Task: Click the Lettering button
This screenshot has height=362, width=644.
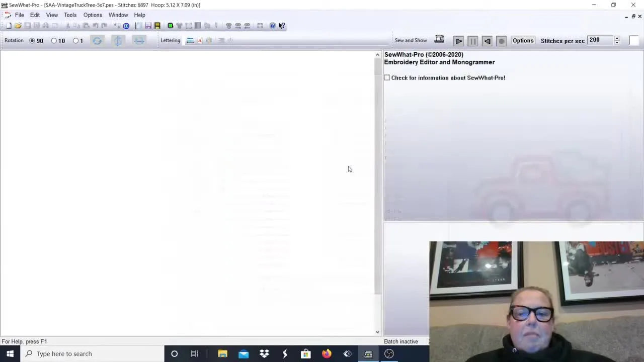Action: pyautogui.click(x=170, y=41)
